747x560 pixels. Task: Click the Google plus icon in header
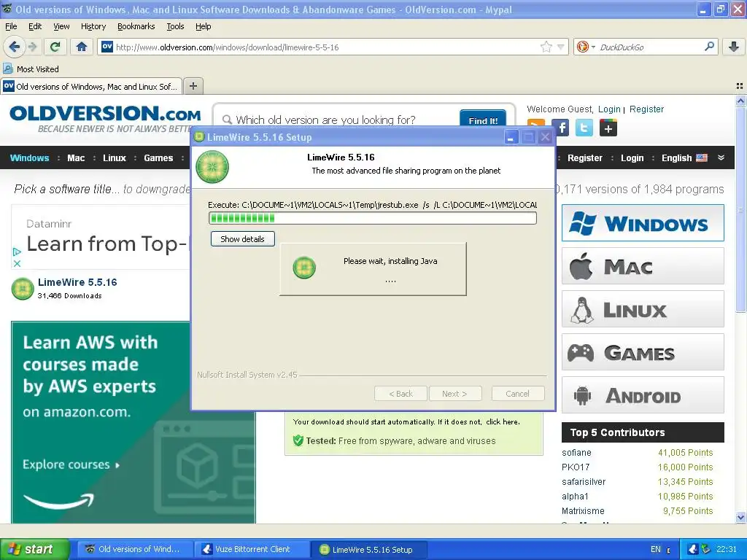click(x=608, y=128)
